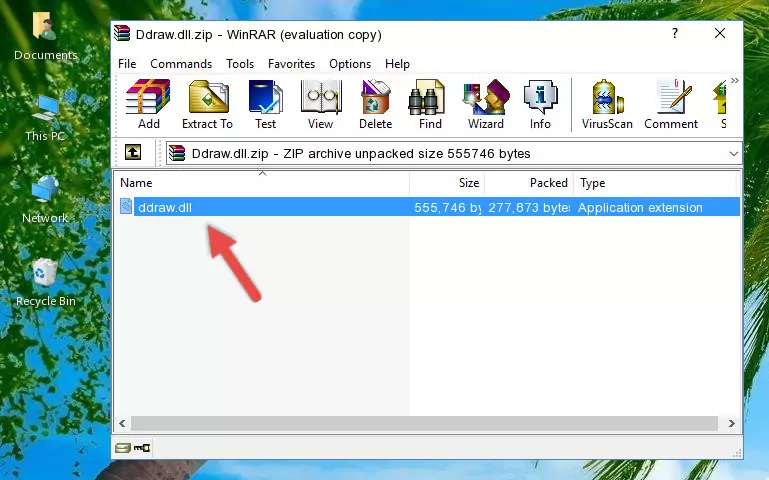Viewport: 769px width, 480px height.
Task: Expand hidden toolbar buttons chevron
Action: click(x=734, y=80)
